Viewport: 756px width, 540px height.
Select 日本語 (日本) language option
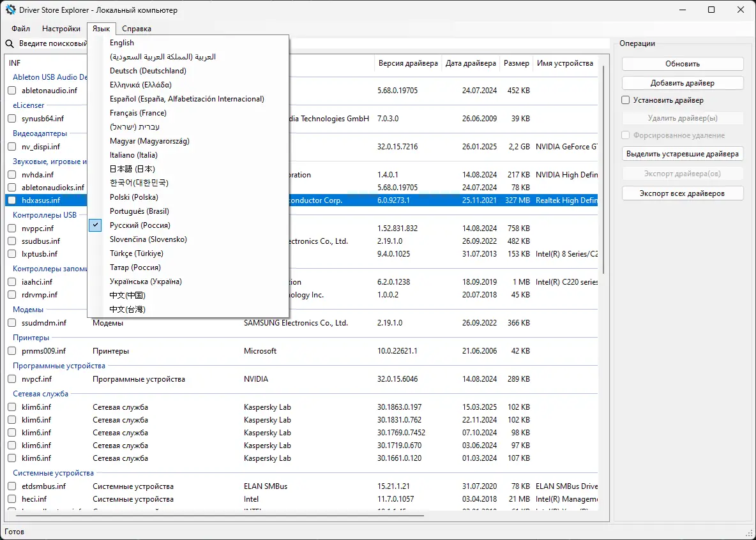133,169
